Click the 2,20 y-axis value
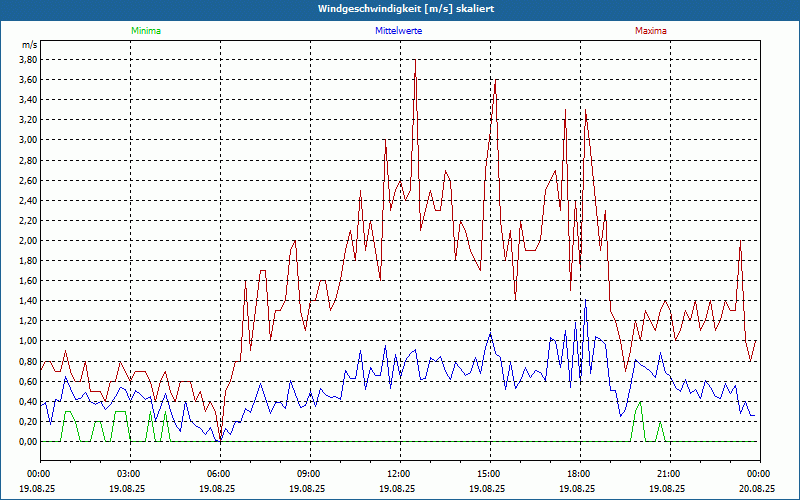Viewport: 800px width, 500px height. 28,220
